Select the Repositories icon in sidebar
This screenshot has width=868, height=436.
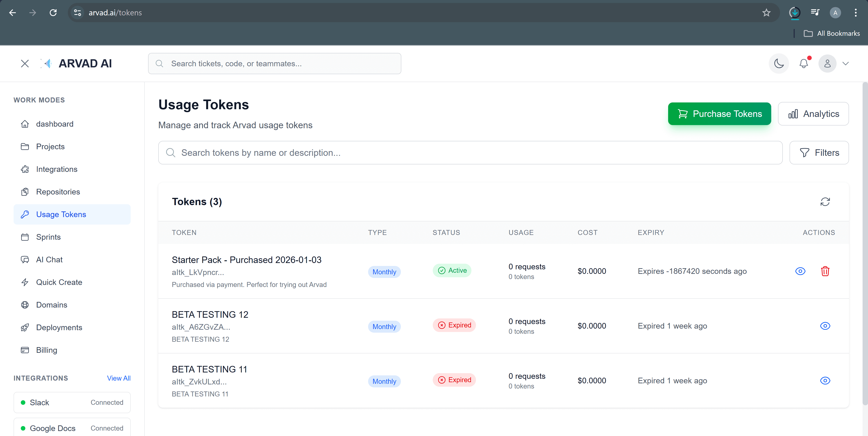[x=25, y=191]
